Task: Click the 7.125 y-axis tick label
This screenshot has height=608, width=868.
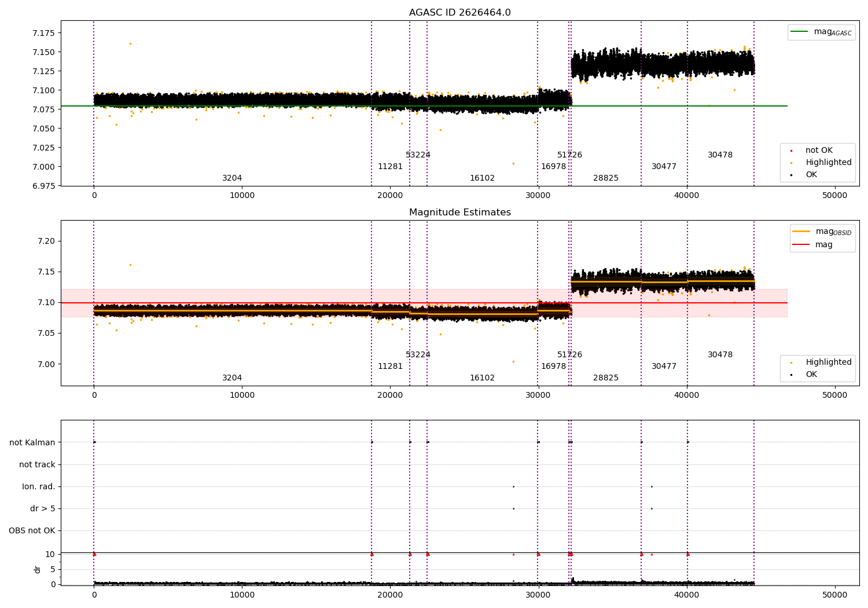Action: (x=43, y=71)
